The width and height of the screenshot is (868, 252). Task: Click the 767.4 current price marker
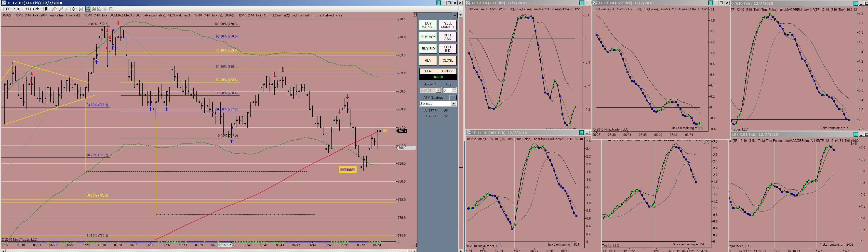coord(402,131)
